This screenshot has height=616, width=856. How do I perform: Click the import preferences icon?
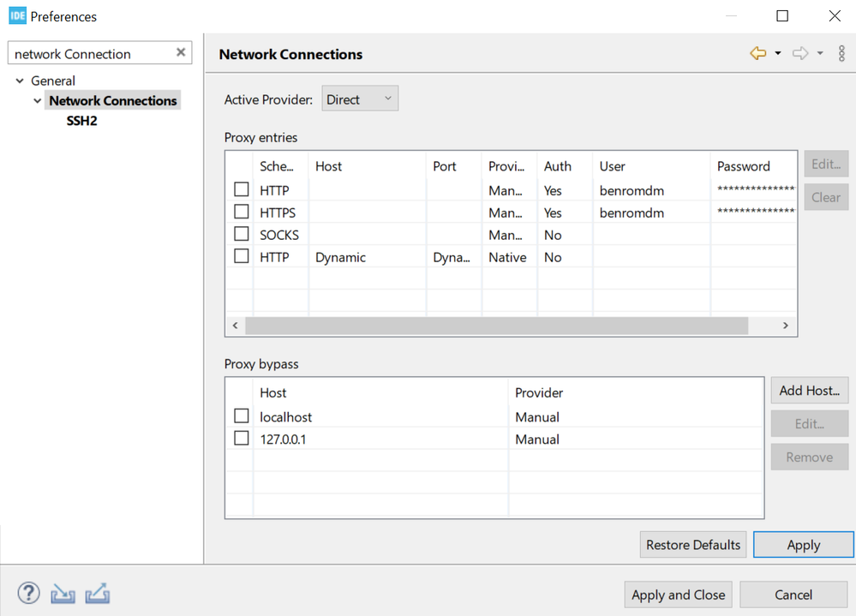[63, 593]
